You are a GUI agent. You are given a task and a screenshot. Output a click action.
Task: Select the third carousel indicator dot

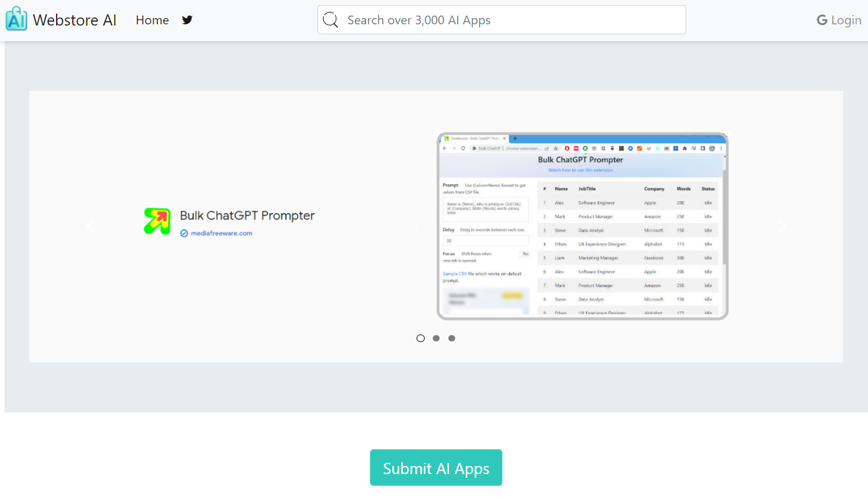451,338
